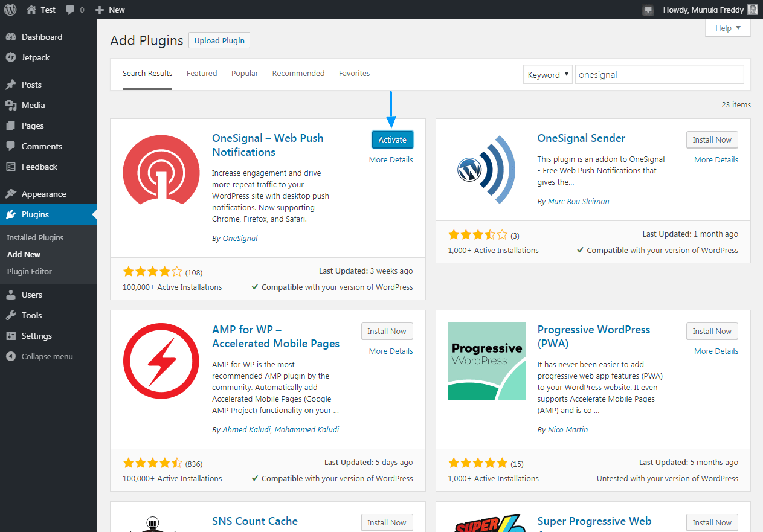763x532 pixels.
Task: Click the Appearance paintbrush icon
Action: pos(11,194)
